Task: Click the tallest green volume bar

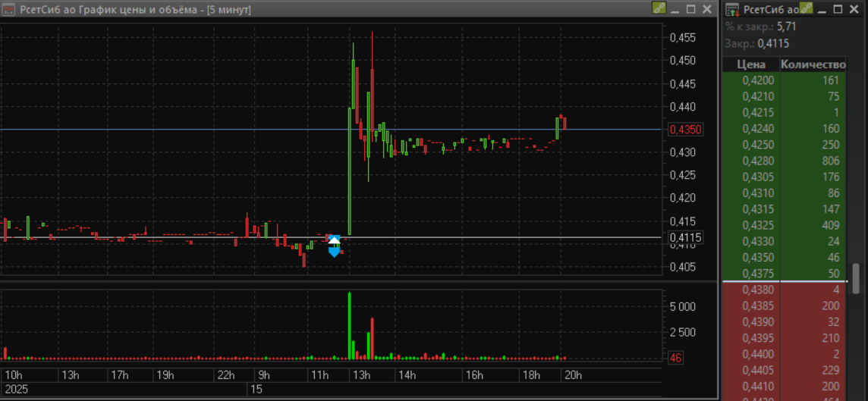Action: coord(350,326)
